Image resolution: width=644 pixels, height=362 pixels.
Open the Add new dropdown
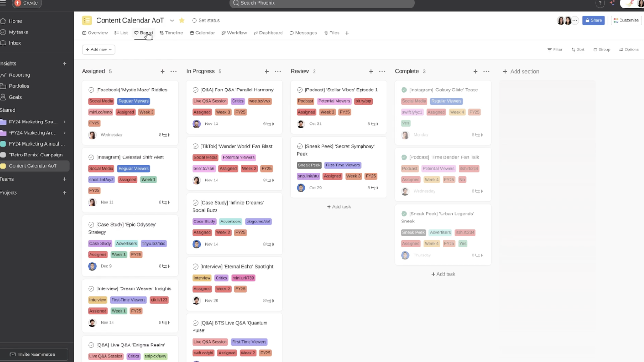pos(98,49)
